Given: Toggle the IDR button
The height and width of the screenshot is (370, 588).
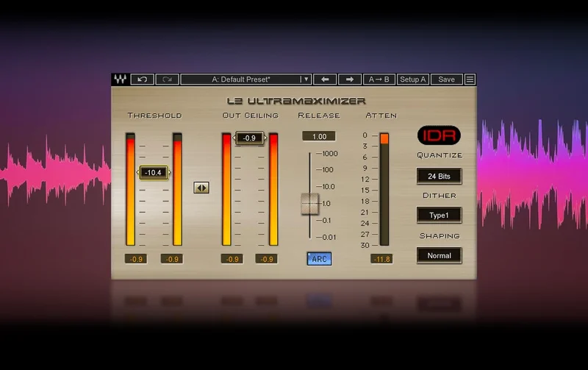Looking at the screenshot, I should click(x=439, y=135).
